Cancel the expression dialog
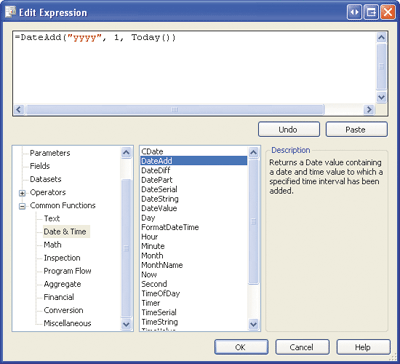 [x=302, y=347]
